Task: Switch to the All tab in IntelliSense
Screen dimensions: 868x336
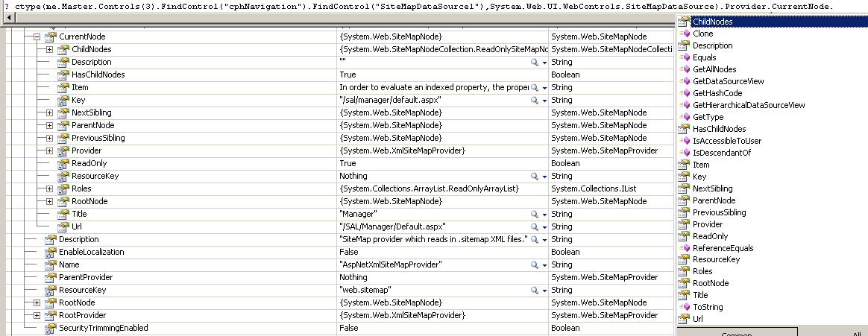Action: [x=856, y=334]
